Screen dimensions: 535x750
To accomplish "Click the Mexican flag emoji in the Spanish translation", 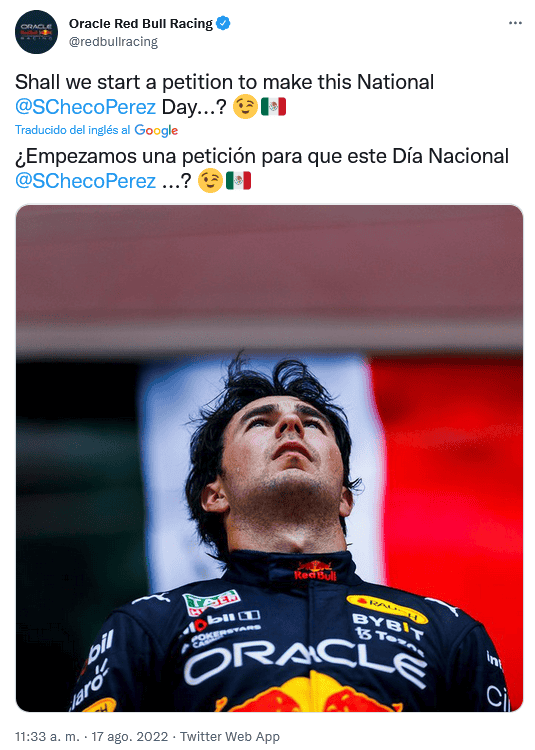I will point(239,180).
